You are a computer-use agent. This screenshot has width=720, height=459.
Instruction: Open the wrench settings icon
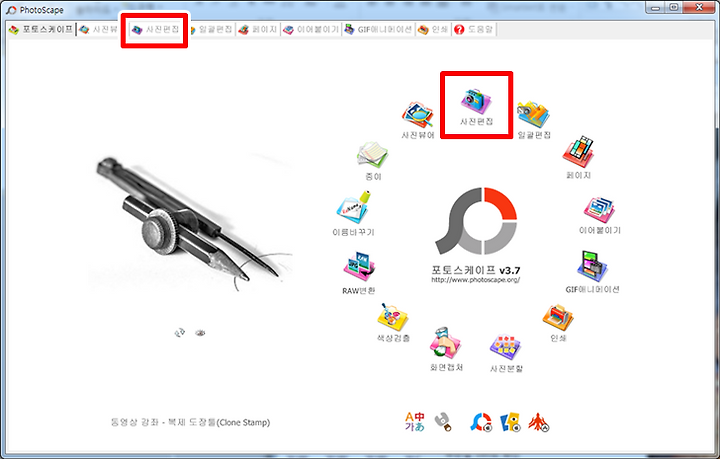pos(443,421)
